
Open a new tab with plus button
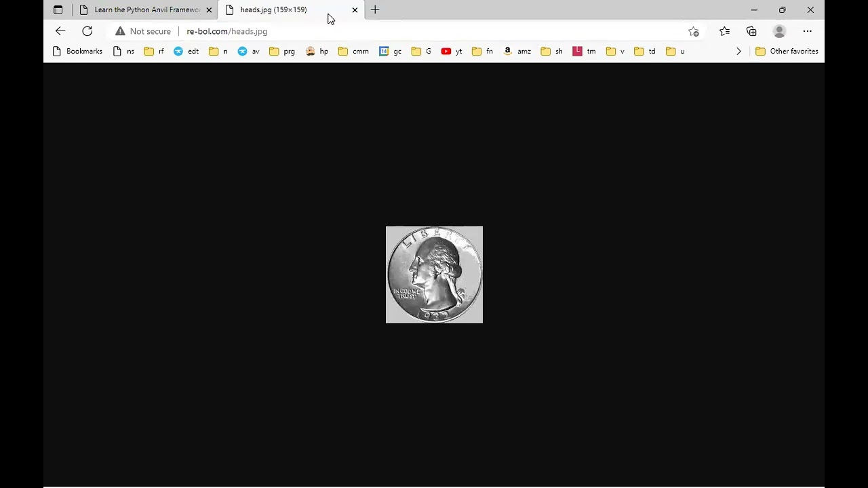pyautogui.click(x=375, y=10)
